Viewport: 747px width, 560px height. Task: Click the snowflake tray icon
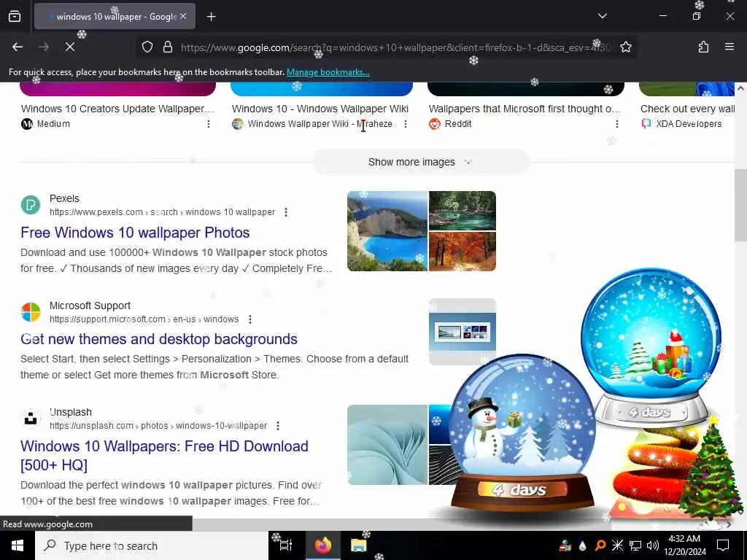[617, 545]
